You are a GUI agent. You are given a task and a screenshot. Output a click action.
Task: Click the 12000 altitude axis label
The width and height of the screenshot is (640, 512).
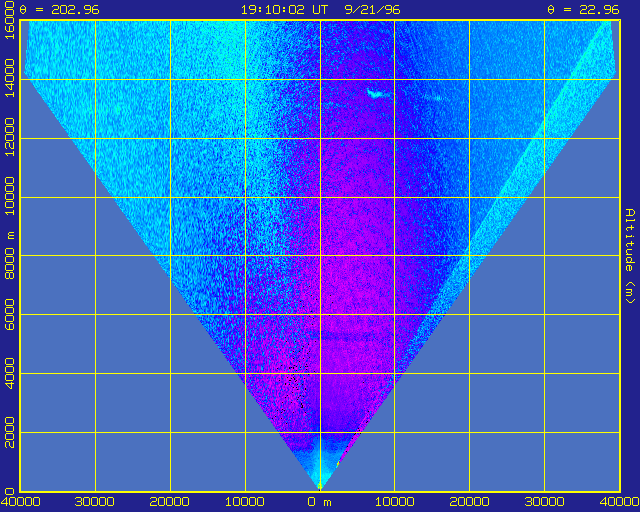[9, 137]
